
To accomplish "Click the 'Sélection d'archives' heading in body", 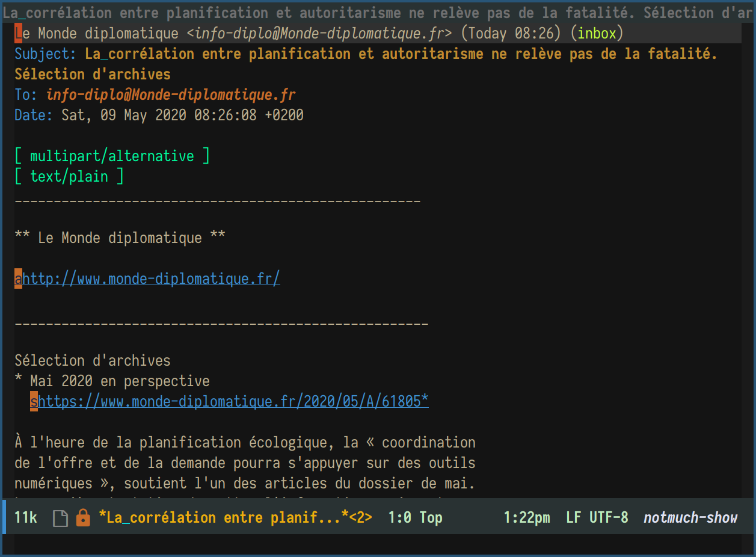I will pyautogui.click(x=93, y=361).
